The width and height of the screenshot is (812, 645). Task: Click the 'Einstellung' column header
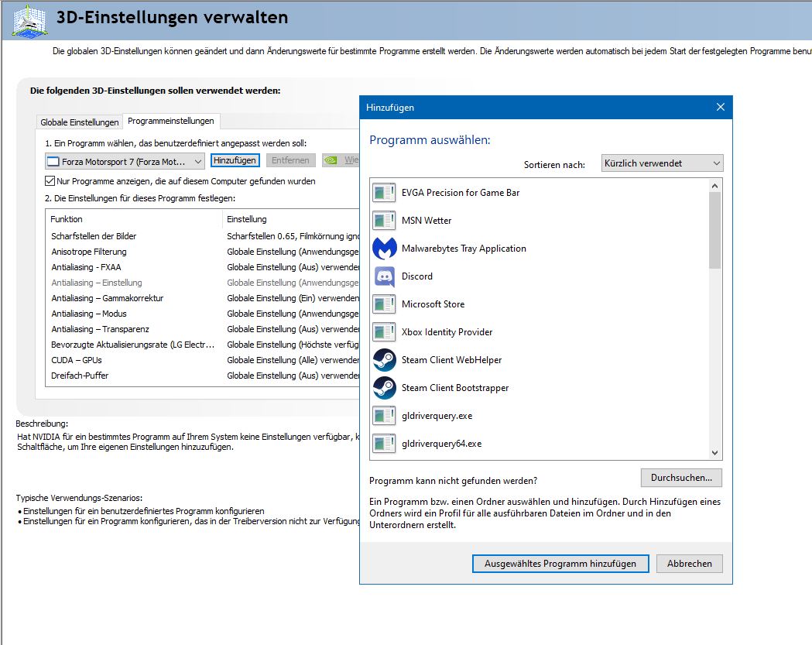[x=291, y=219]
